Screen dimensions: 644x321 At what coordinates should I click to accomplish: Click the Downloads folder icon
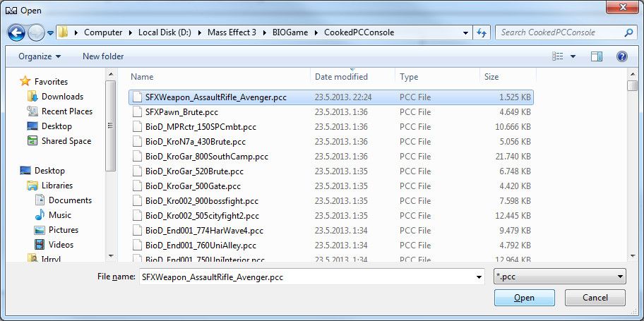point(32,97)
